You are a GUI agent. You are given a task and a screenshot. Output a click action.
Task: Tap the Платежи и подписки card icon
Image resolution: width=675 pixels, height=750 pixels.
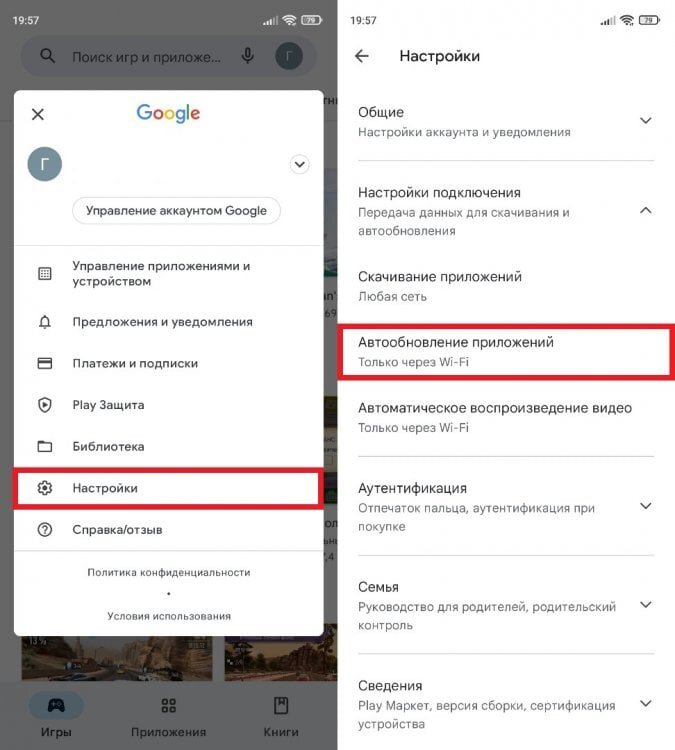tap(45, 363)
